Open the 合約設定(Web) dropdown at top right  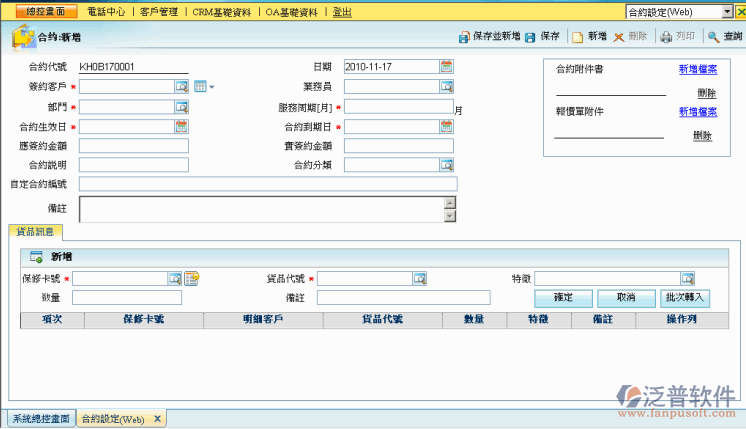click(x=726, y=12)
